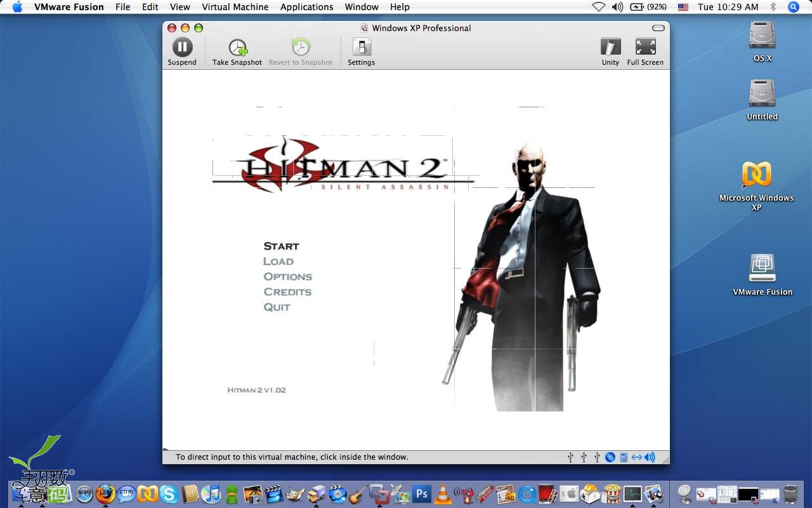Choose OPTIONS in the Hitman 2 menu

pos(288,276)
